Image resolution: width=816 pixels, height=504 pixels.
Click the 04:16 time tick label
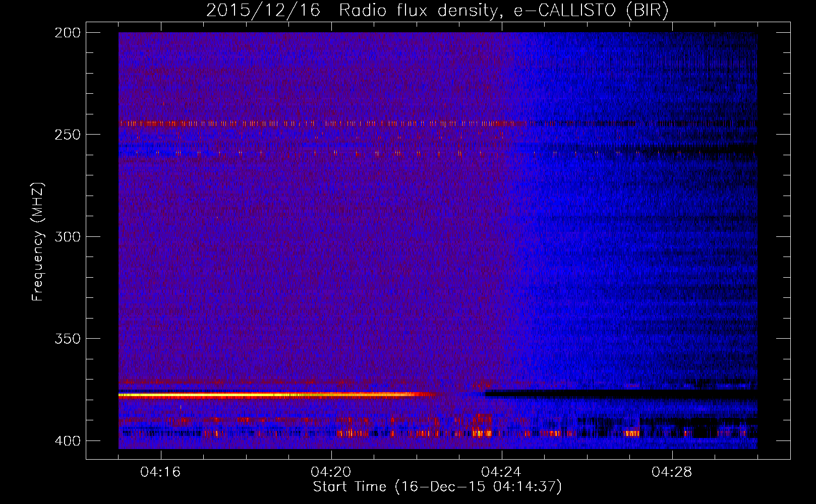[x=160, y=472]
